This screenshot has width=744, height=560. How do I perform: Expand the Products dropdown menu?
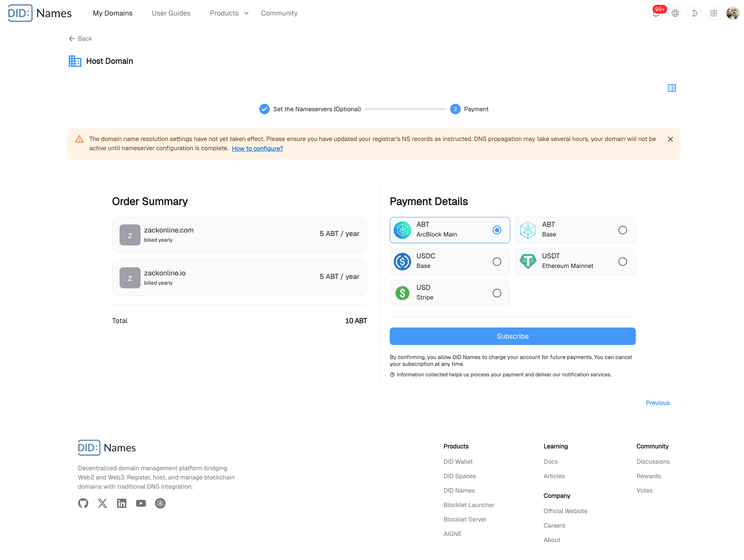coord(229,13)
